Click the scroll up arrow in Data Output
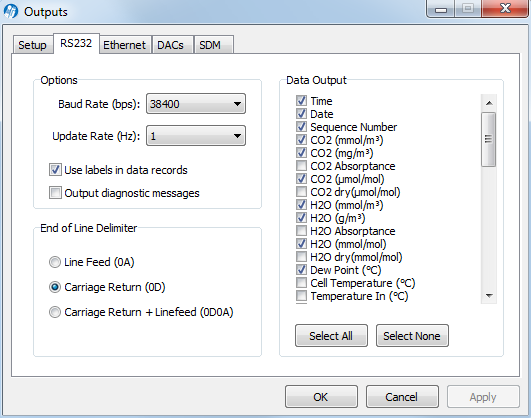 click(489, 103)
